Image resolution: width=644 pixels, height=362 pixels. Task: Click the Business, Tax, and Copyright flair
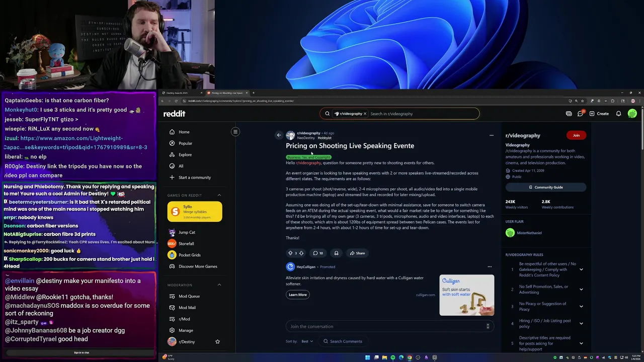click(x=308, y=157)
